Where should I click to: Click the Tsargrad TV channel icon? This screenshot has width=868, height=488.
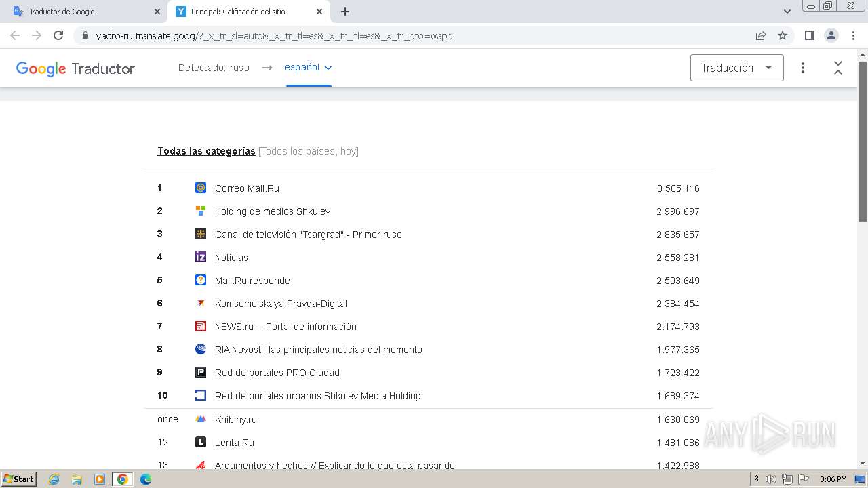tap(201, 235)
